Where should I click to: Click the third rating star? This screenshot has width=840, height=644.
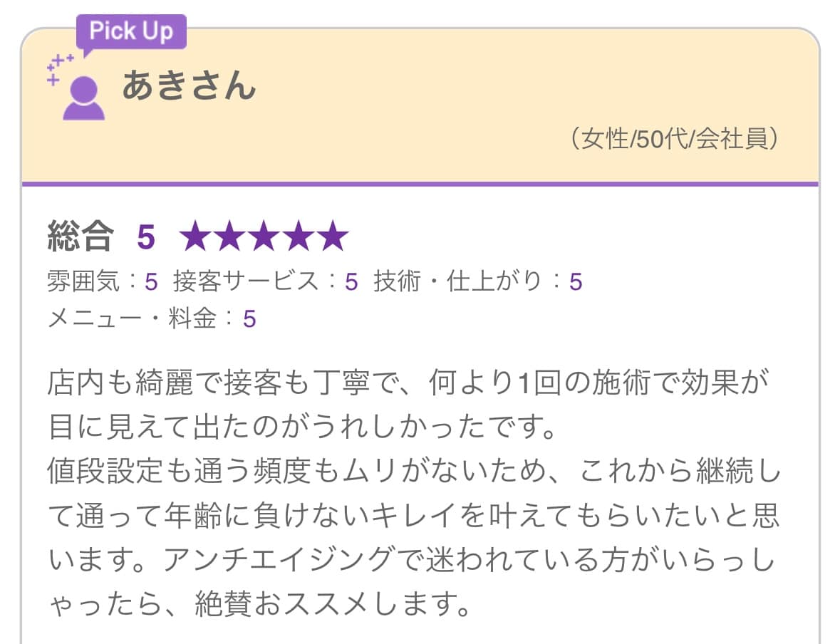(264, 237)
